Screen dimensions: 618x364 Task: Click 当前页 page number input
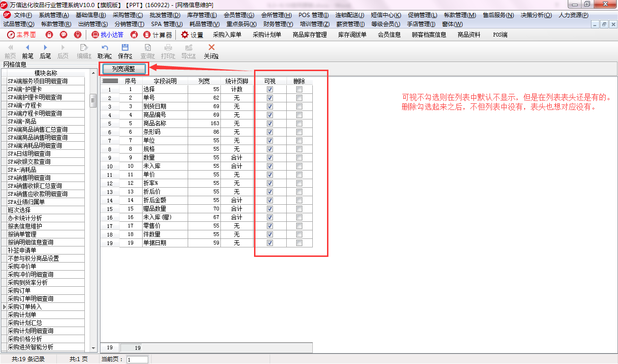[137, 360]
